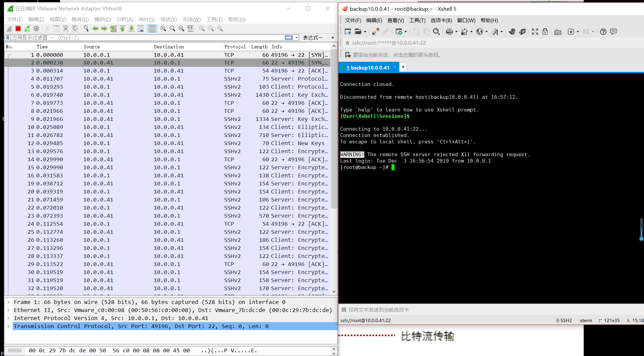The image size is (644, 356).
Task: Open the Xshell sessions folder icon
Action: tap(358, 32)
